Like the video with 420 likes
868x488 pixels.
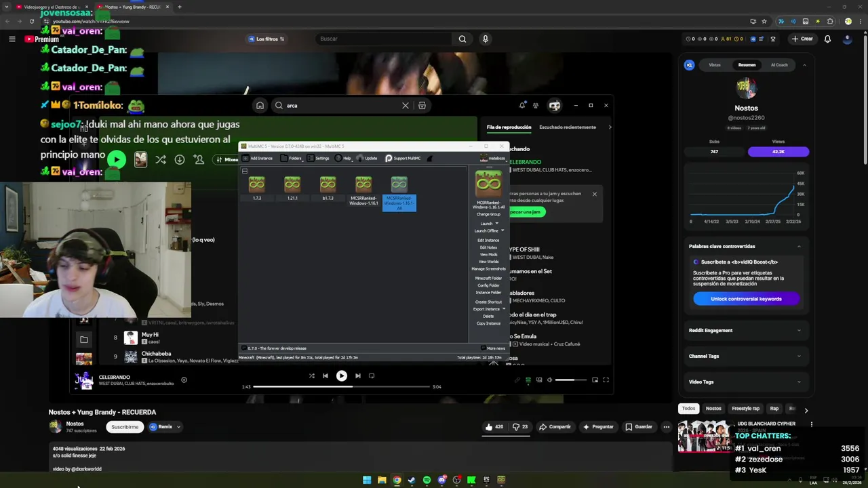[x=494, y=427]
